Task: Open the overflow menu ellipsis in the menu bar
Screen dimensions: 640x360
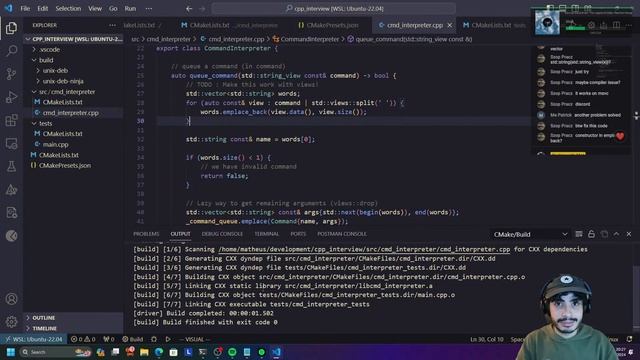Action: point(149,9)
